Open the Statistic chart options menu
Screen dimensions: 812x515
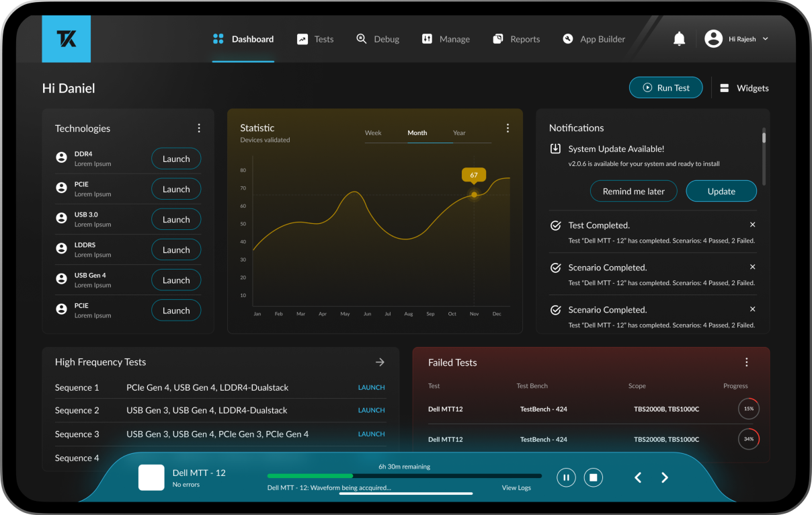507,127
